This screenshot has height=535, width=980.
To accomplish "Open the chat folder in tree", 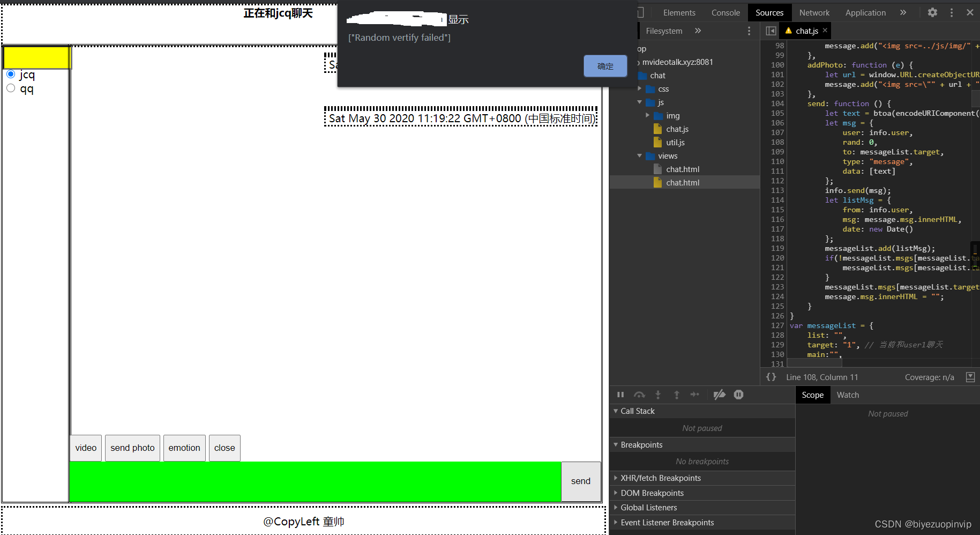I will pos(657,76).
